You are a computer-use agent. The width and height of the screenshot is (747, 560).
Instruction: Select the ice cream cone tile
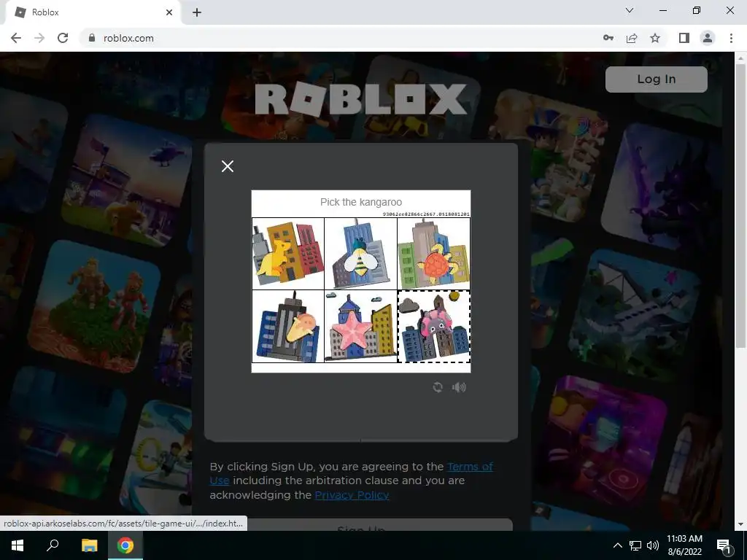click(287, 326)
